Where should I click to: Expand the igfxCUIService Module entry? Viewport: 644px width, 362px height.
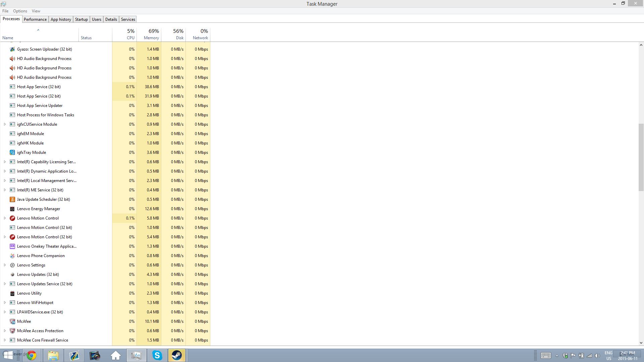coord(5,124)
